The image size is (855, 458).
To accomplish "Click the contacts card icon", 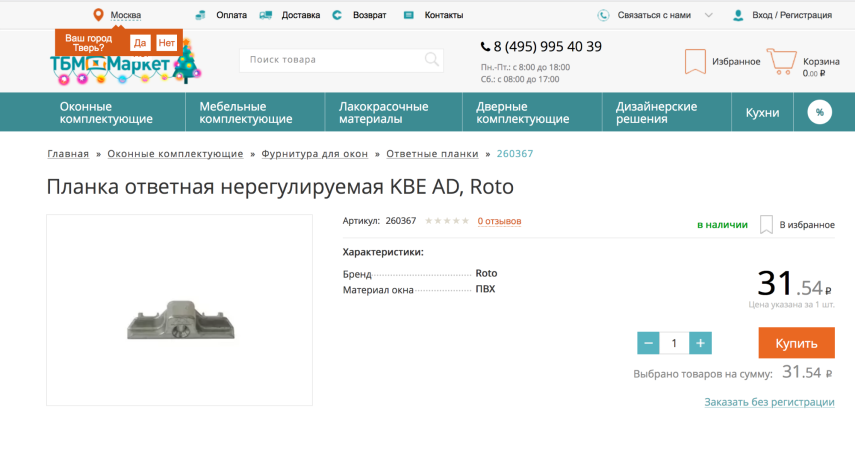I will [408, 15].
